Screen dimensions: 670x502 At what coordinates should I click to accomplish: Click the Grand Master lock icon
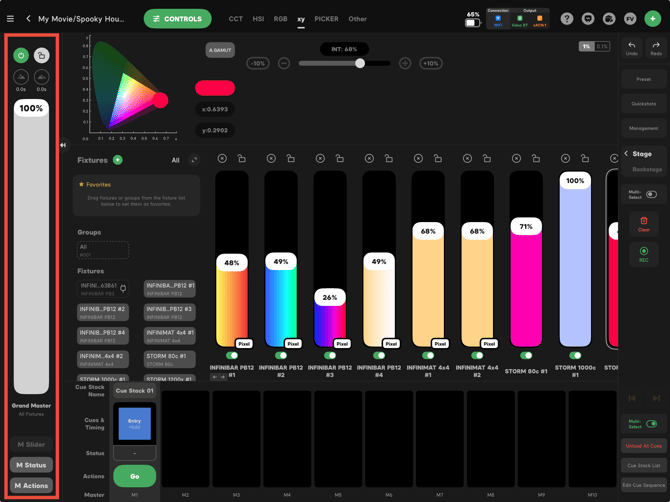point(41,55)
